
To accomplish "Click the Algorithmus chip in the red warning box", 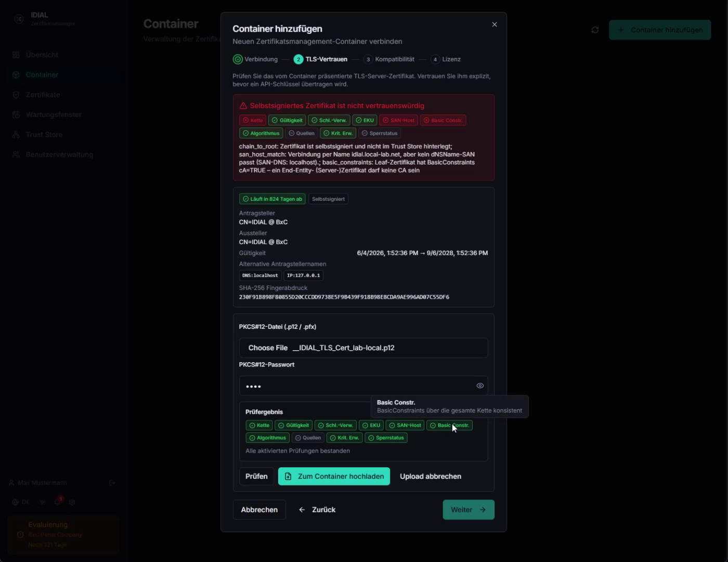I will pos(261,133).
